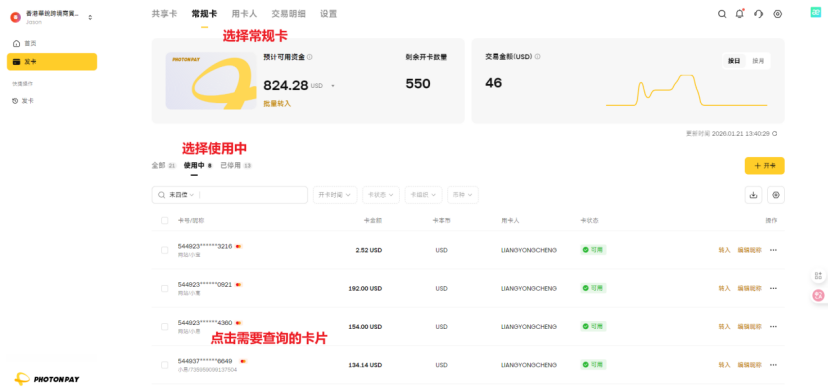Check the box for card 544937******6649
The image size is (828, 392).
click(x=165, y=365)
